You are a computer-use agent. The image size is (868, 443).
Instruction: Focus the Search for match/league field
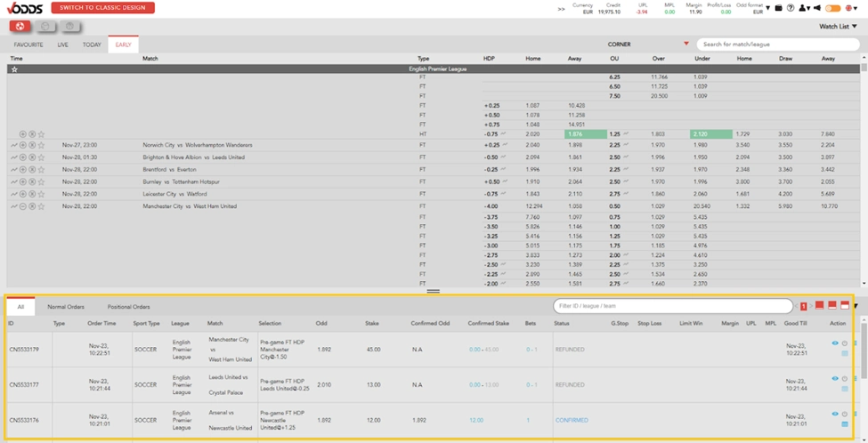778,44
